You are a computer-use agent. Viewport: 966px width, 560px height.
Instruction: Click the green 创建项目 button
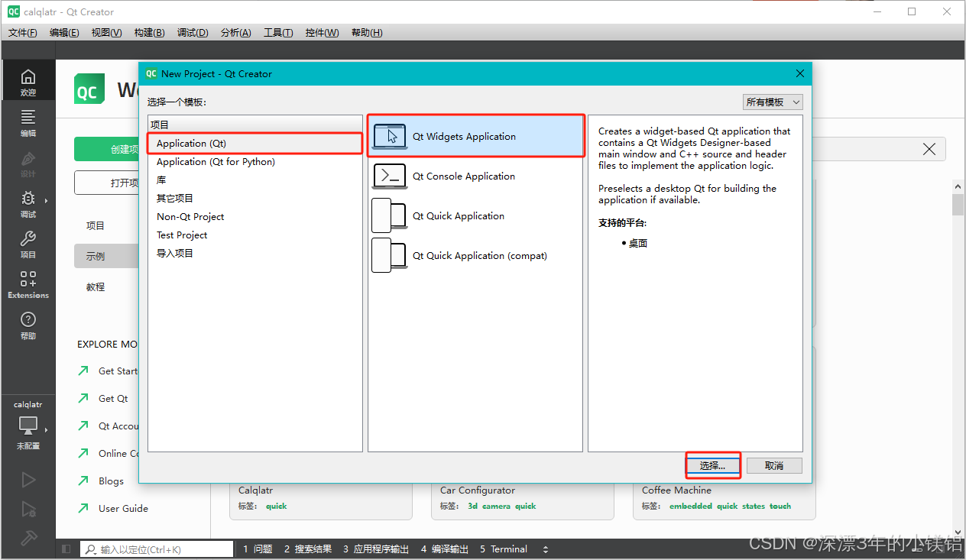106,149
